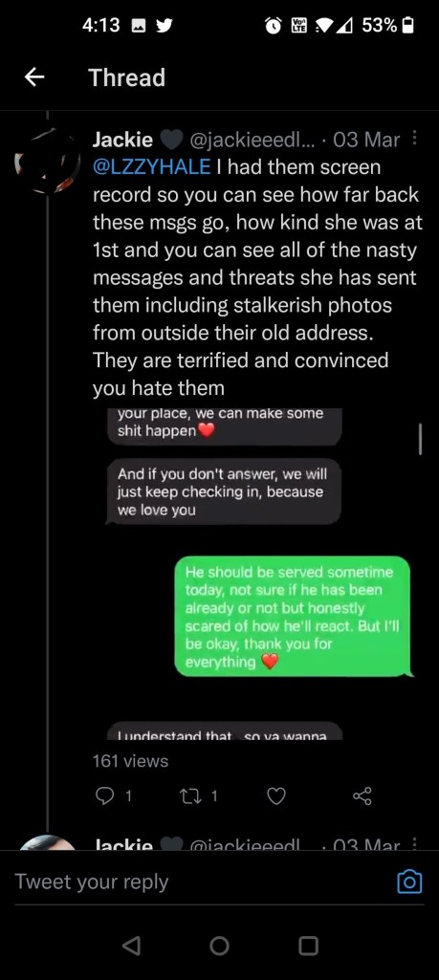Attach a photo using the camera icon
439x980 pixels.
coord(409,882)
